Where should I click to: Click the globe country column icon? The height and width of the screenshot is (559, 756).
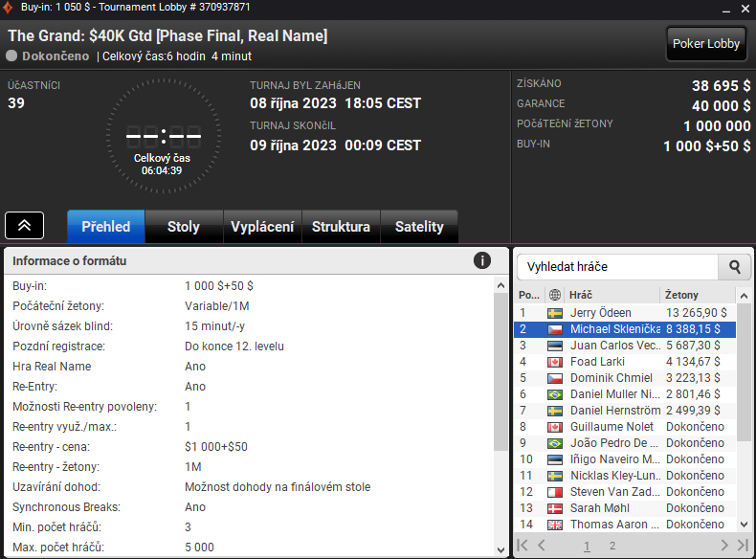[x=554, y=295]
